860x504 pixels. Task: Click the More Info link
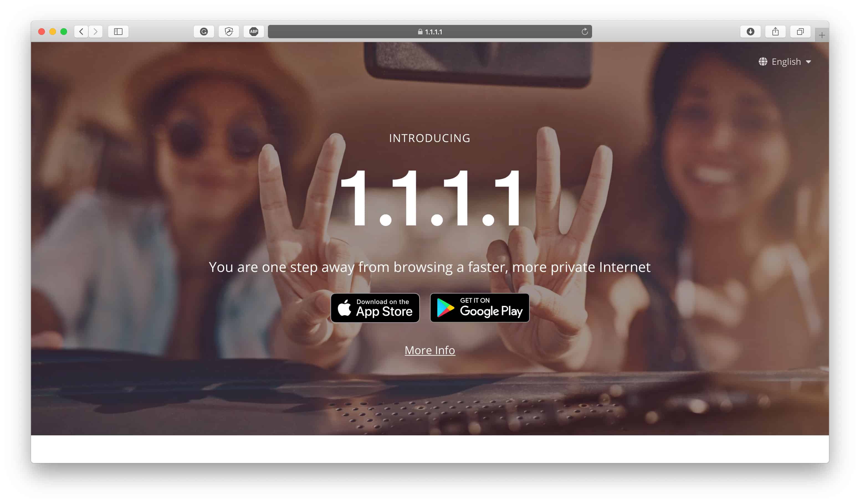click(x=430, y=350)
